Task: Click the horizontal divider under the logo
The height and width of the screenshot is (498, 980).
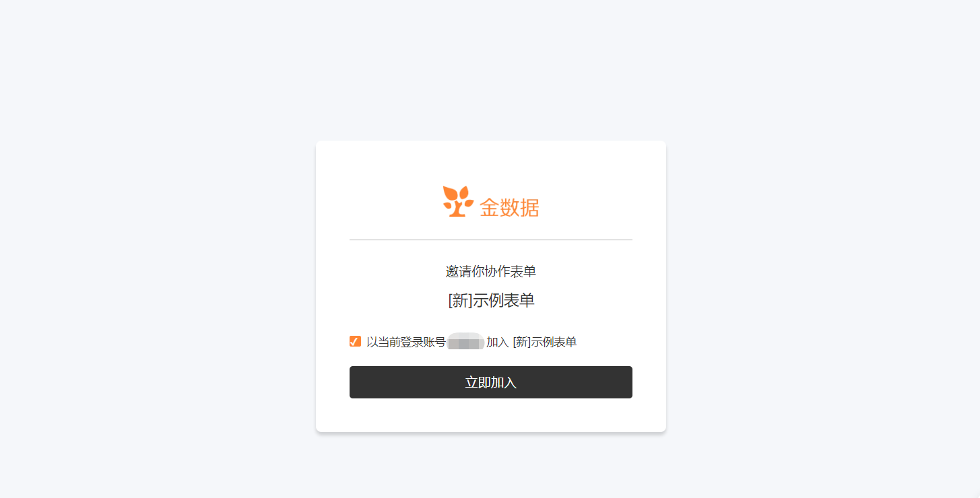Action: pos(490,240)
